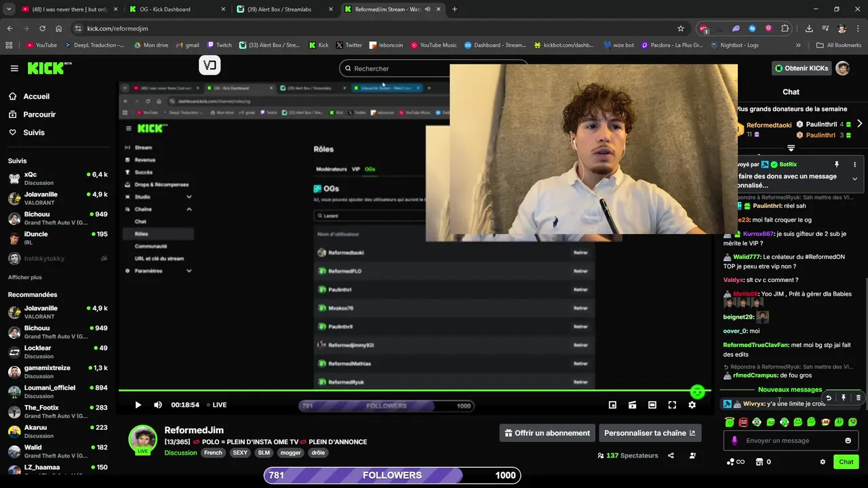
Task: Open the moderator user icon next to share
Action: (x=692, y=455)
